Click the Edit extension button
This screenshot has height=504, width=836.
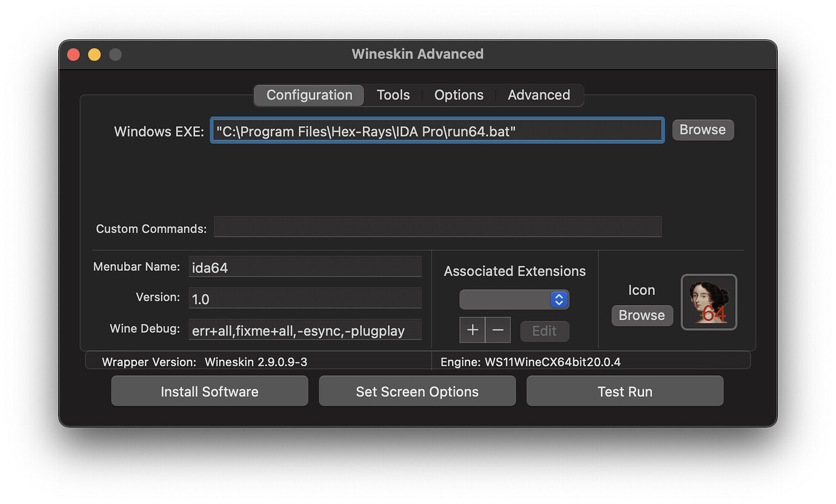544,331
